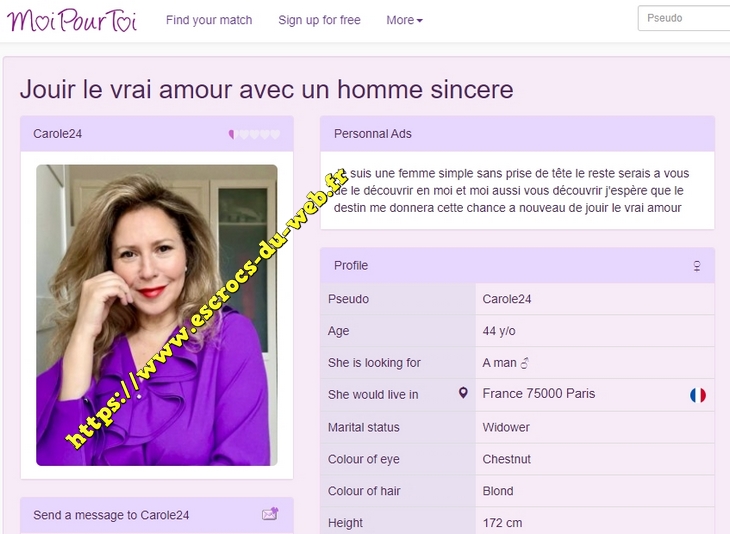
Task: Open the Find your match page
Action: [x=209, y=20]
